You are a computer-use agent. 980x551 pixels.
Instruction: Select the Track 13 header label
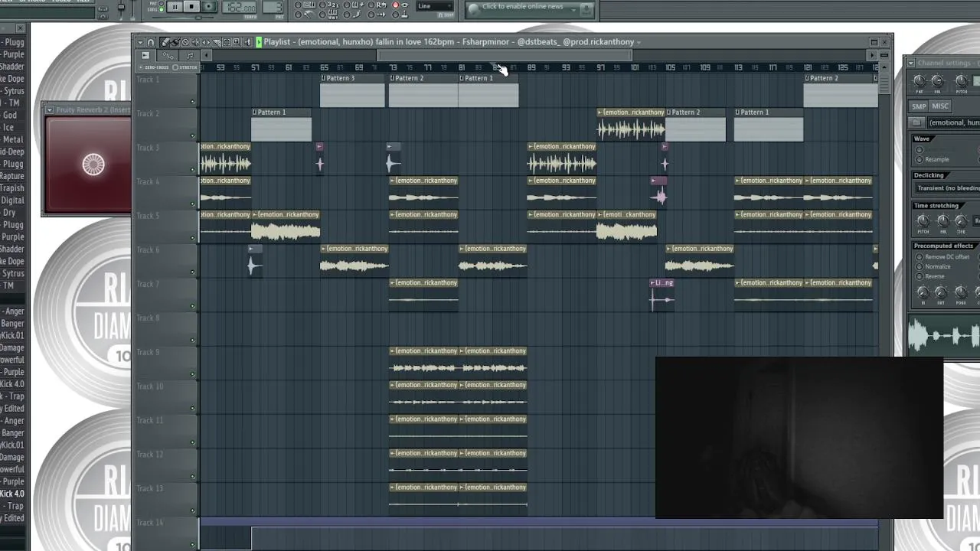(x=149, y=488)
